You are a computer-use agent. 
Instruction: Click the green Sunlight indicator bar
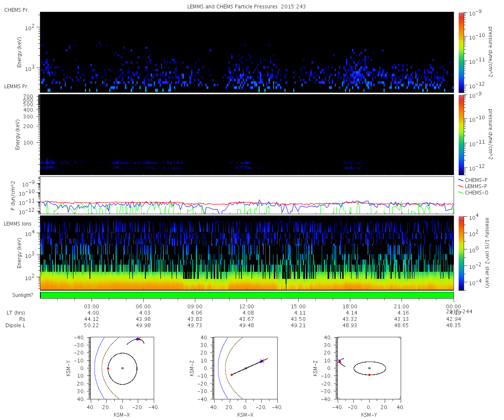click(x=247, y=296)
